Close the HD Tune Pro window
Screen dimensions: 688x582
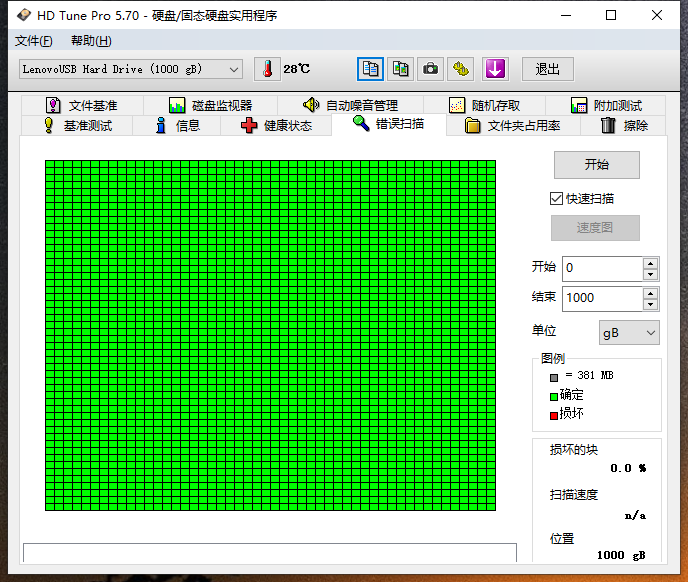[x=657, y=15]
